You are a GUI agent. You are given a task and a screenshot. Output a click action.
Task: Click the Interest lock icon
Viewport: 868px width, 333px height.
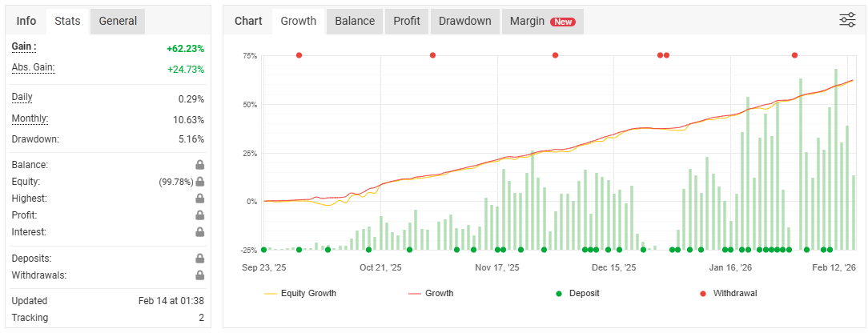pos(199,232)
